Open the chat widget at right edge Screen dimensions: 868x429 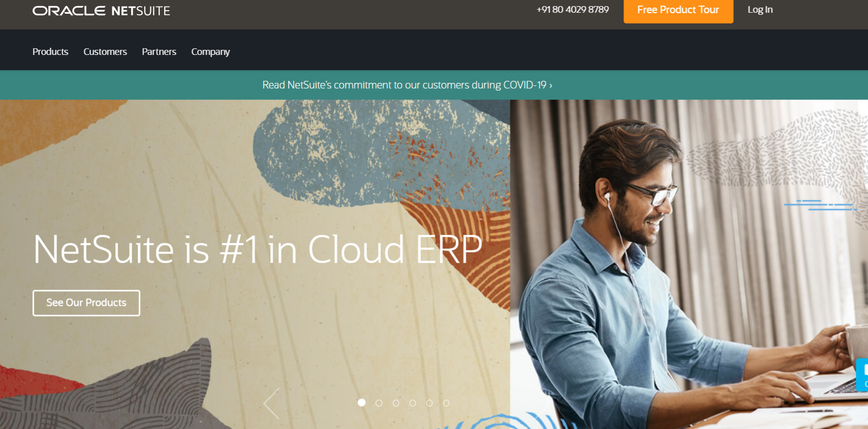(862, 375)
